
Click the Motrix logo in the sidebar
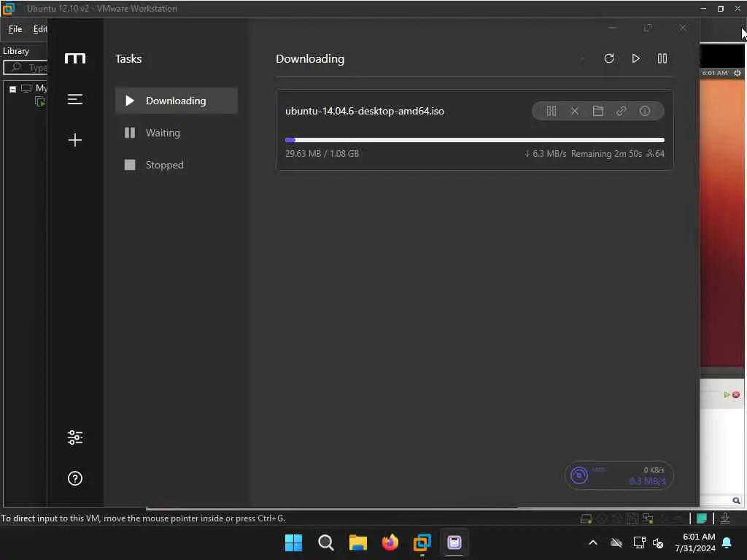click(x=75, y=58)
